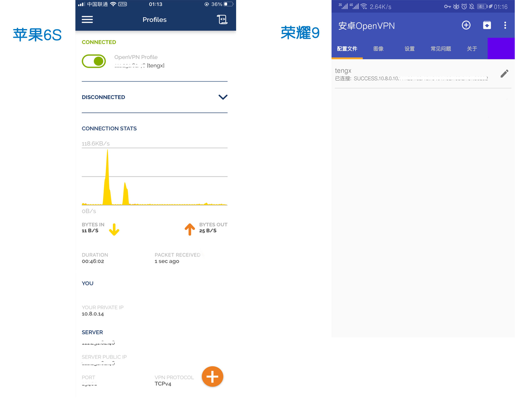
Task: Tap the eye comfort icon in Android status bar
Action: [x=456, y=7]
